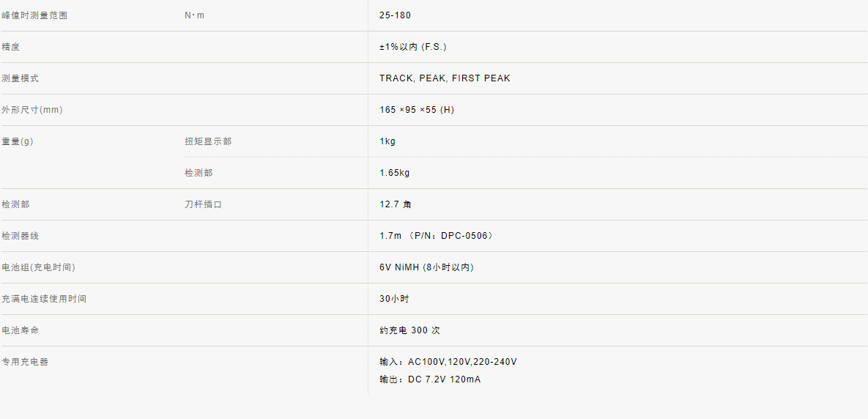The width and height of the screenshot is (868, 419).
Task: Click the 重量(g) row label
Action: click(17, 141)
